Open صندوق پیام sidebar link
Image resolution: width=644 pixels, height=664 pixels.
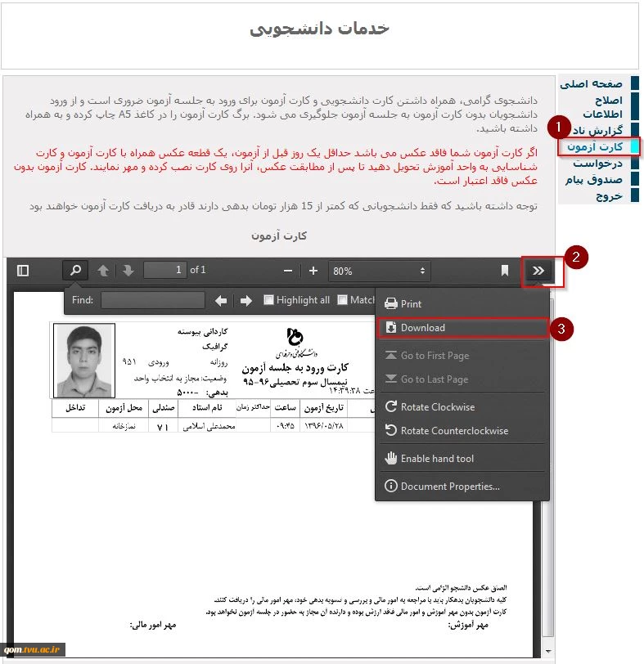pos(593,180)
